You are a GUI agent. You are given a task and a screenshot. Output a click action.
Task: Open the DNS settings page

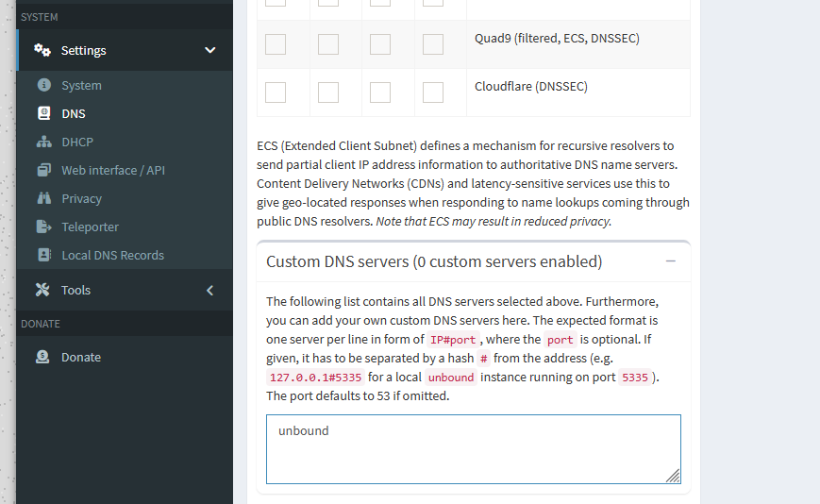point(74,113)
